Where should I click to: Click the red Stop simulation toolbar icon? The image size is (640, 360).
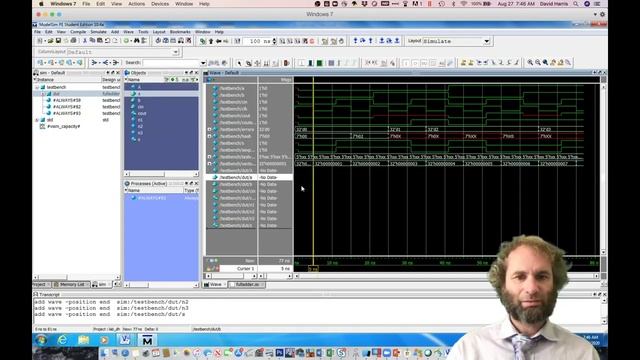[312, 41]
